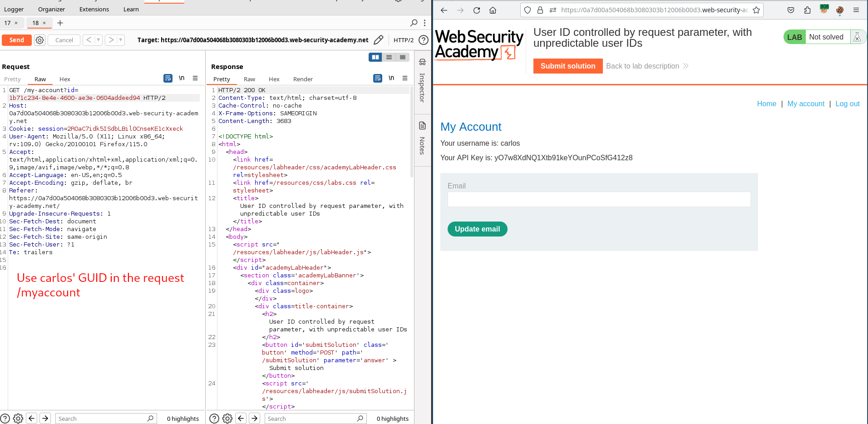The width and height of the screenshot is (868, 424).
Task: Open Response panel hamburger menu
Action: tap(405, 78)
